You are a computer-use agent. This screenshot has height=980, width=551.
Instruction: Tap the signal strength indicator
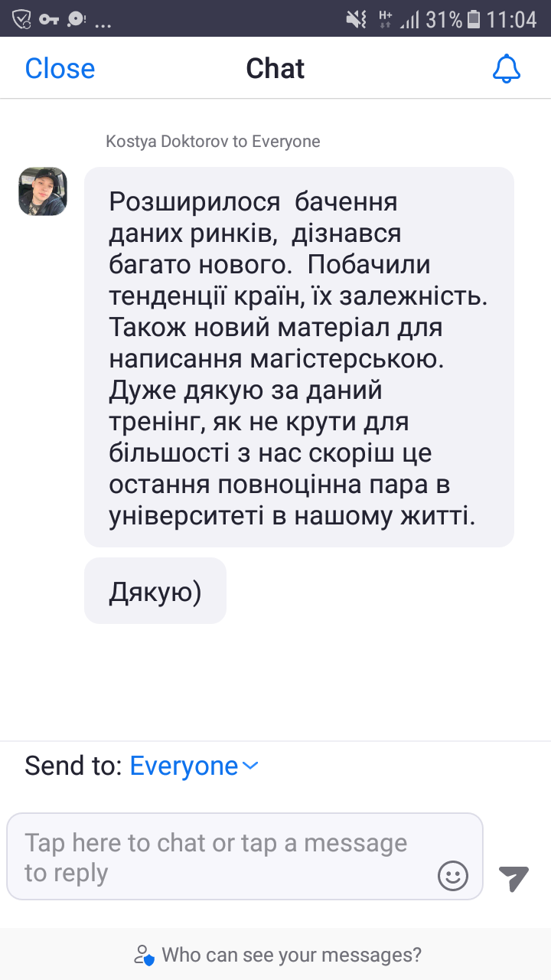tap(411, 19)
